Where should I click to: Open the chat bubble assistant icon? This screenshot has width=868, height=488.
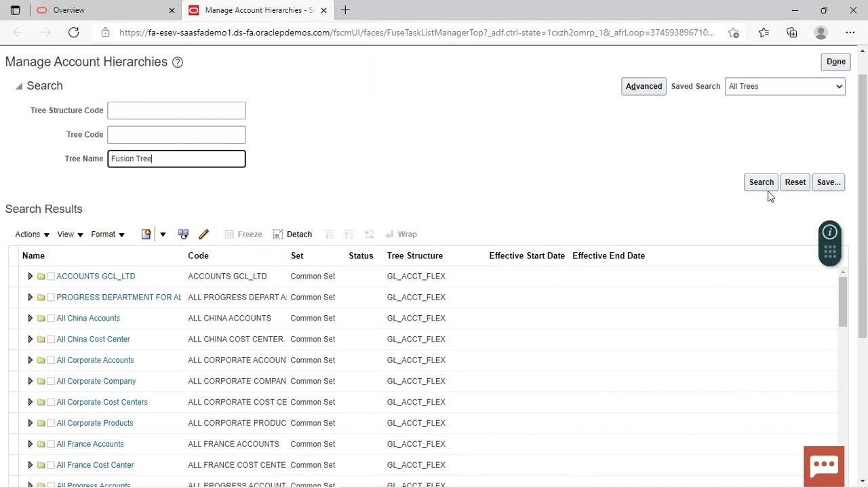pyautogui.click(x=824, y=465)
